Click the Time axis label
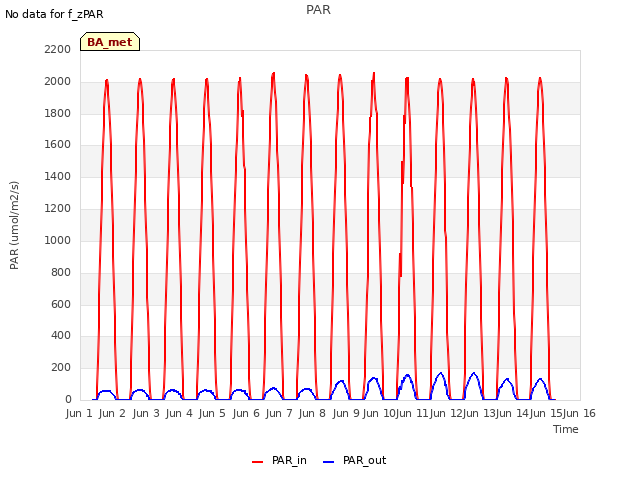The image size is (640, 480). pos(566,429)
